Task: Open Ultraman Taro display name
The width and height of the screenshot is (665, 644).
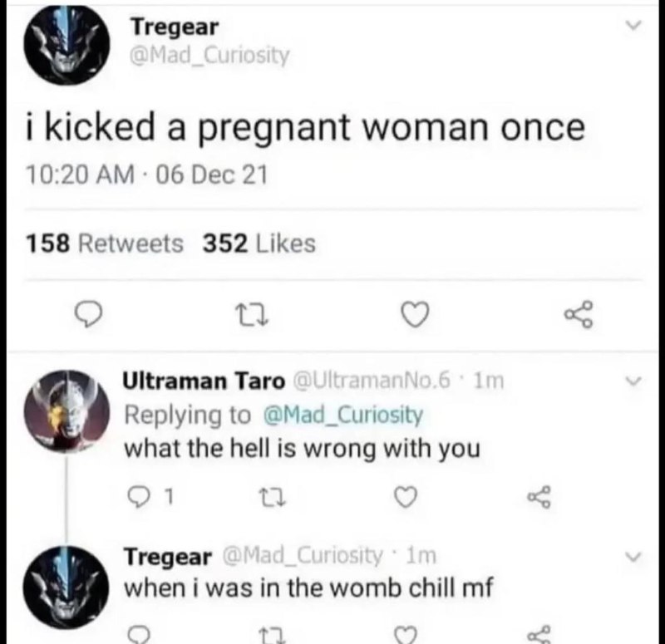Action: click(204, 381)
